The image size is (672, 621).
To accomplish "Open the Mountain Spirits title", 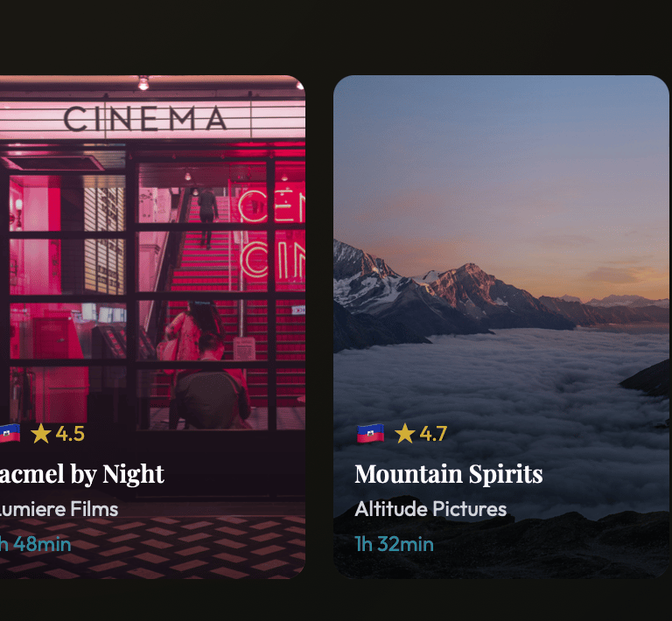I will 449,474.
